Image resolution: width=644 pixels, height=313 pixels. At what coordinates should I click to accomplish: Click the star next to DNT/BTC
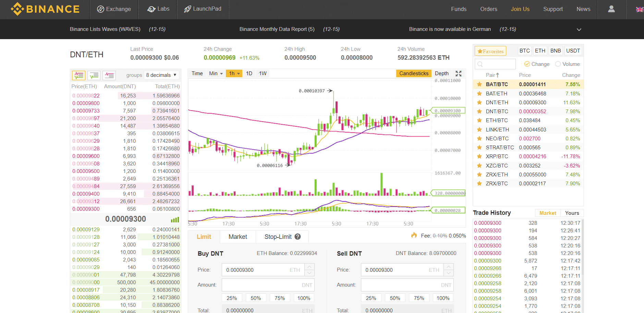tap(479, 111)
